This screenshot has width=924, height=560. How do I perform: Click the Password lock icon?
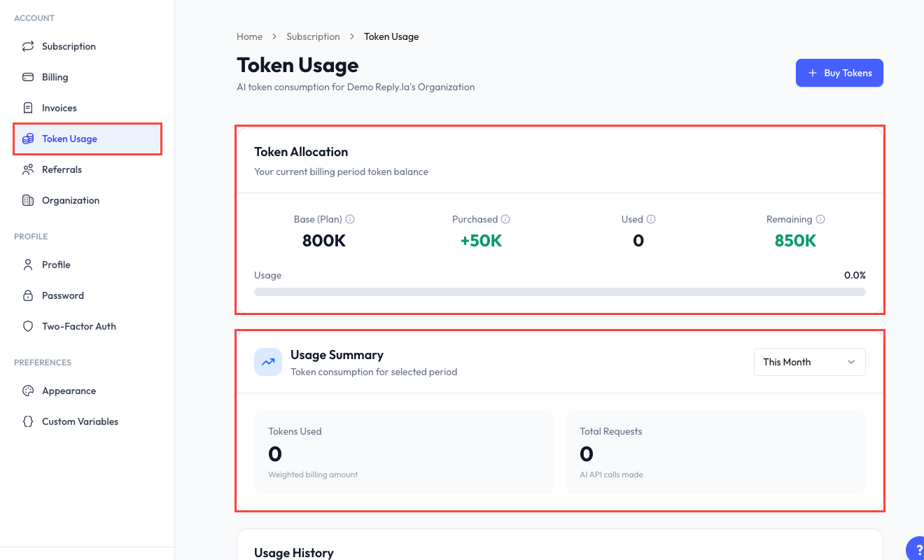[28, 295]
